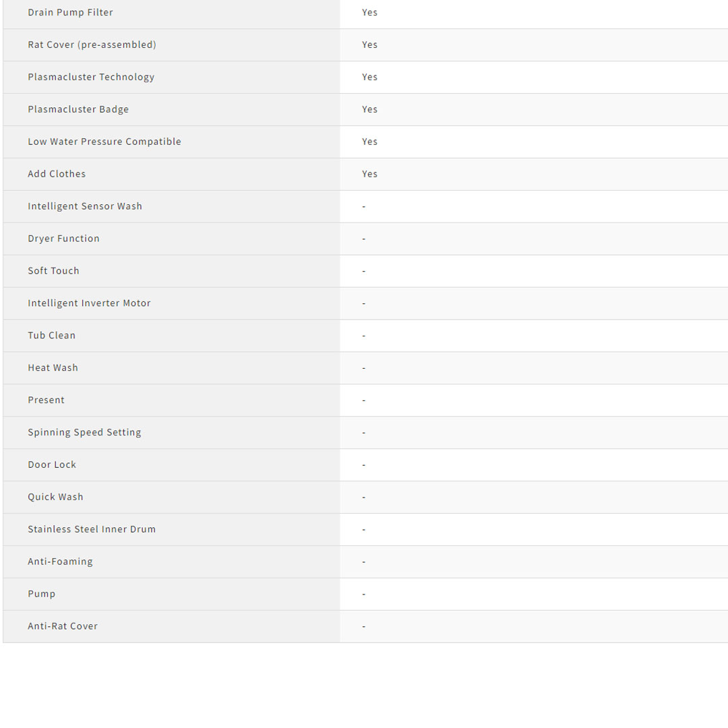This screenshot has height=728, width=728.
Task: Click the Drain Pump Filter label
Action: tap(70, 12)
